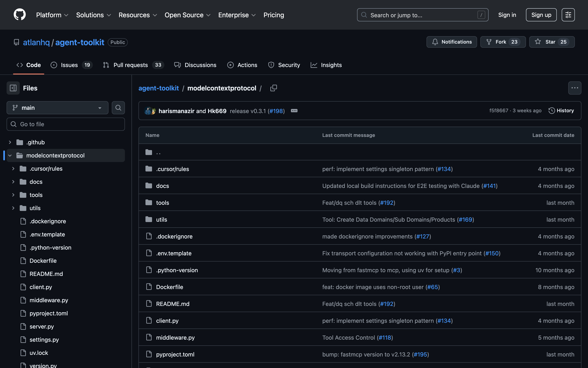Collapse the Files side panel
The width and height of the screenshot is (588, 368).
13,88
